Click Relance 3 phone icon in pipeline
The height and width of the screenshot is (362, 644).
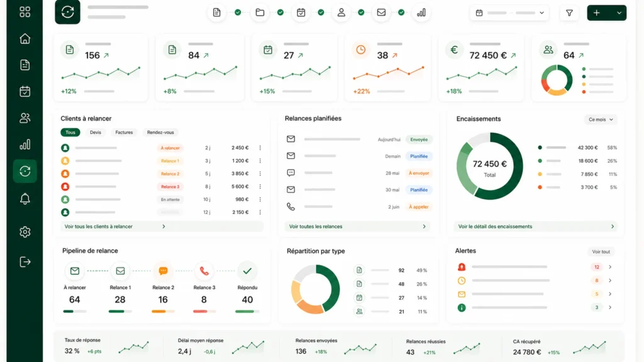[x=204, y=271]
